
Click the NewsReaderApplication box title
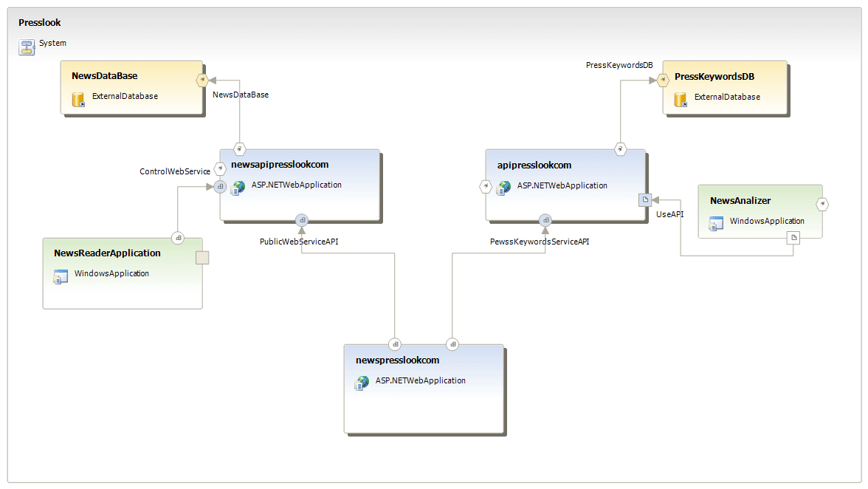[107, 253]
